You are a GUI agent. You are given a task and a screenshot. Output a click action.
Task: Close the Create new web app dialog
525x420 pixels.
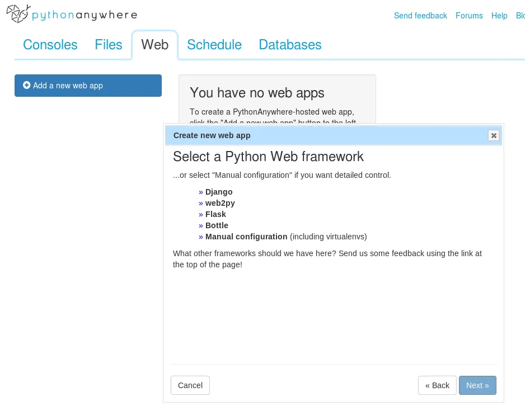pyautogui.click(x=493, y=135)
